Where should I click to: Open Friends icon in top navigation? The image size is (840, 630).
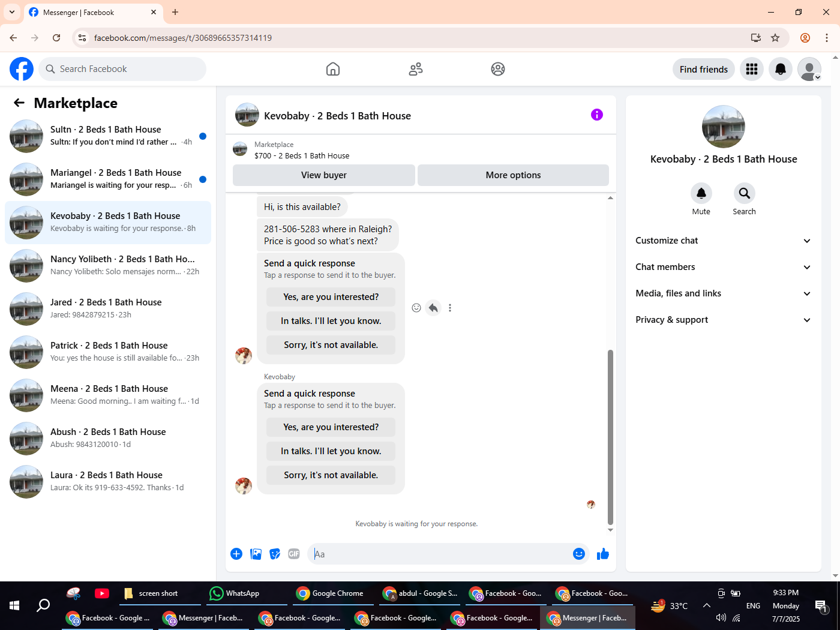point(416,69)
